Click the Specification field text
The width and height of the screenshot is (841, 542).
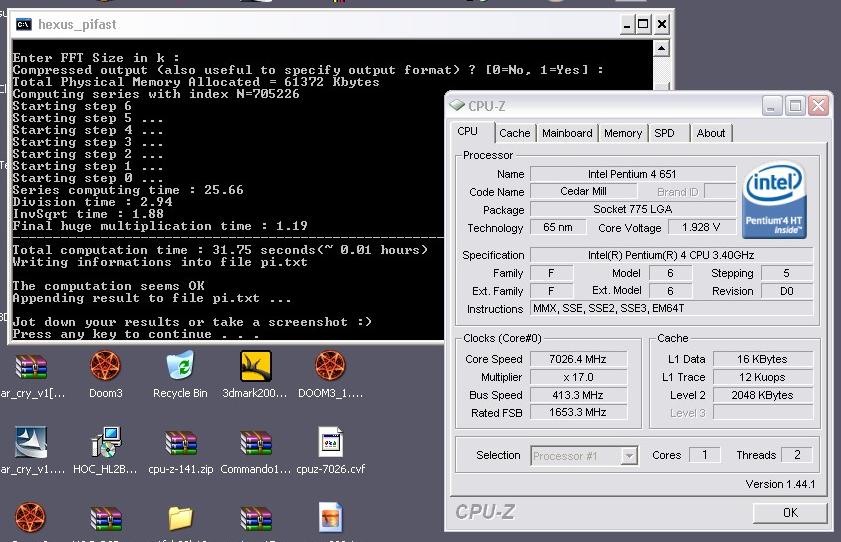point(672,255)
